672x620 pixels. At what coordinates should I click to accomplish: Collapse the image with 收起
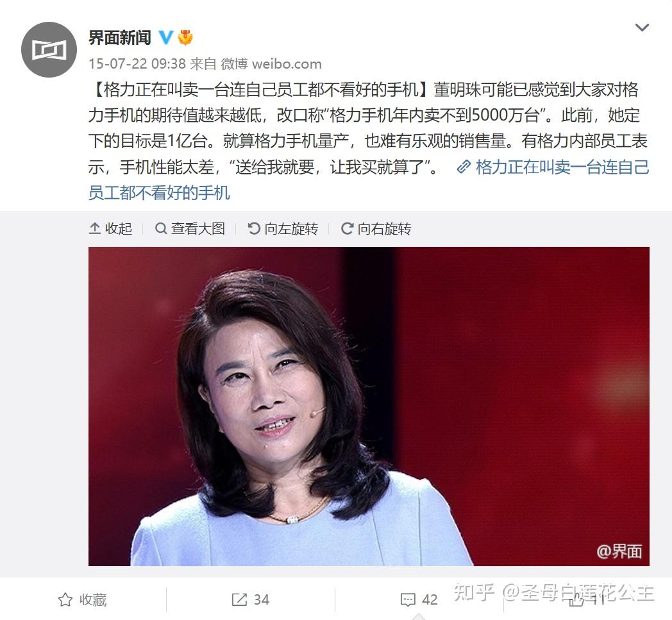pyautogui.click(x=110, y=228)
